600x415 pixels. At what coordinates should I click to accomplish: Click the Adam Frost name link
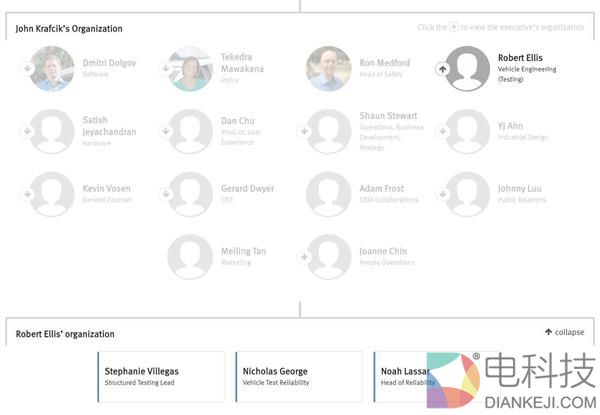380,188
